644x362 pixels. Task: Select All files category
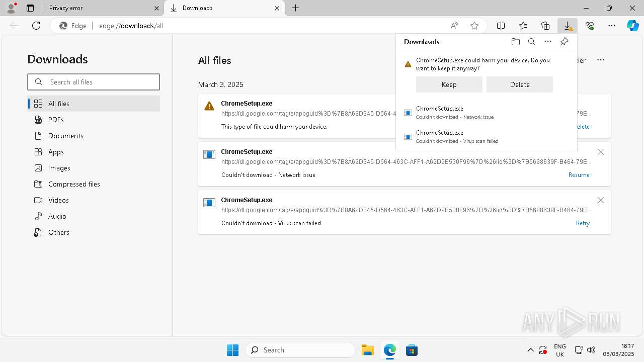[94, 104]
